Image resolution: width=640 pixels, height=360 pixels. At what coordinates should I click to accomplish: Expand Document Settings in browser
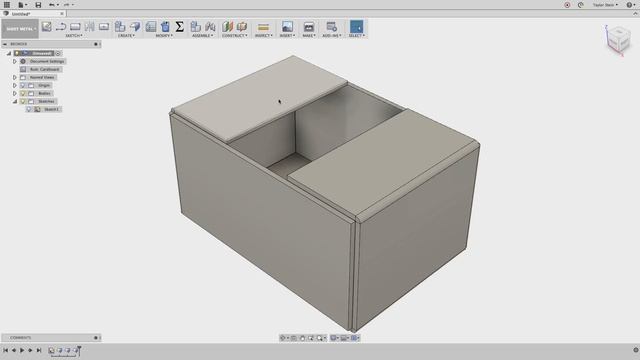[15, 61]
